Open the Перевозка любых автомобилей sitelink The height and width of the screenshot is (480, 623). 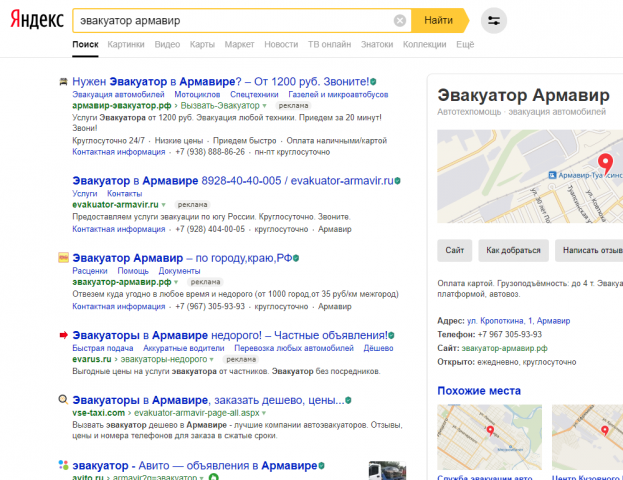(x=294, y=348)
